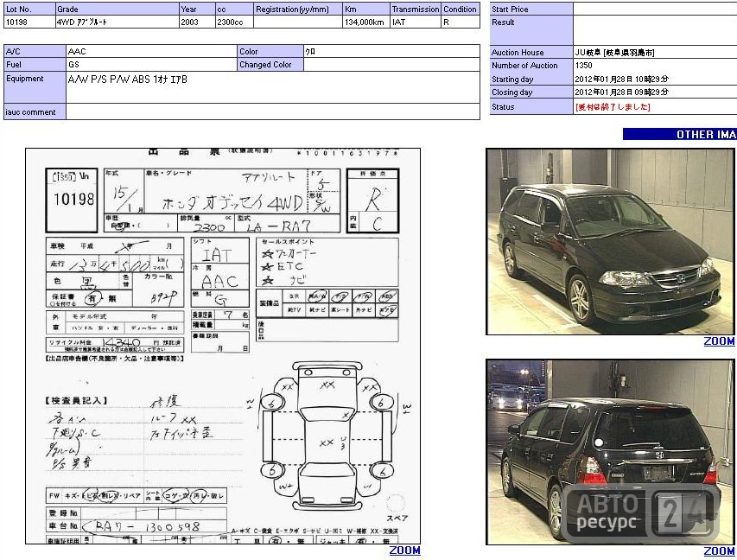The height and width of the screenshot is (560, 737).
Task: Select number of auction value 1350
Action: click(584, 66)
